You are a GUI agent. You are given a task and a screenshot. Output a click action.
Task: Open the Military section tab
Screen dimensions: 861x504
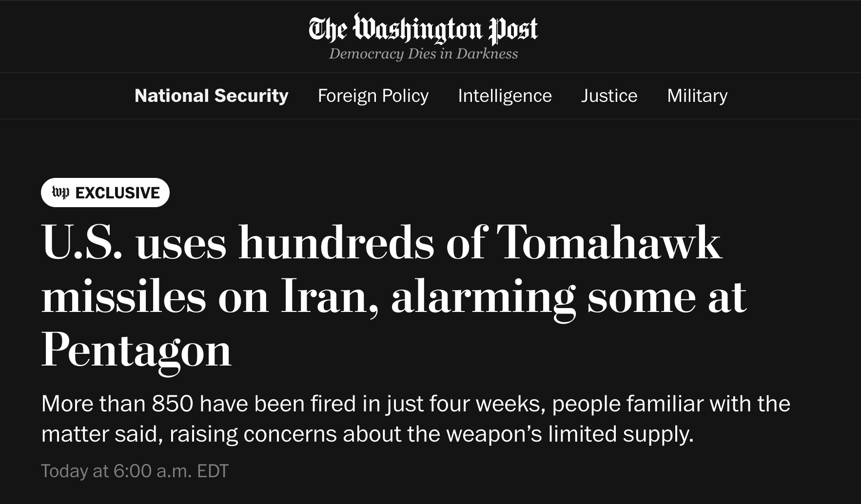point(697,96)
